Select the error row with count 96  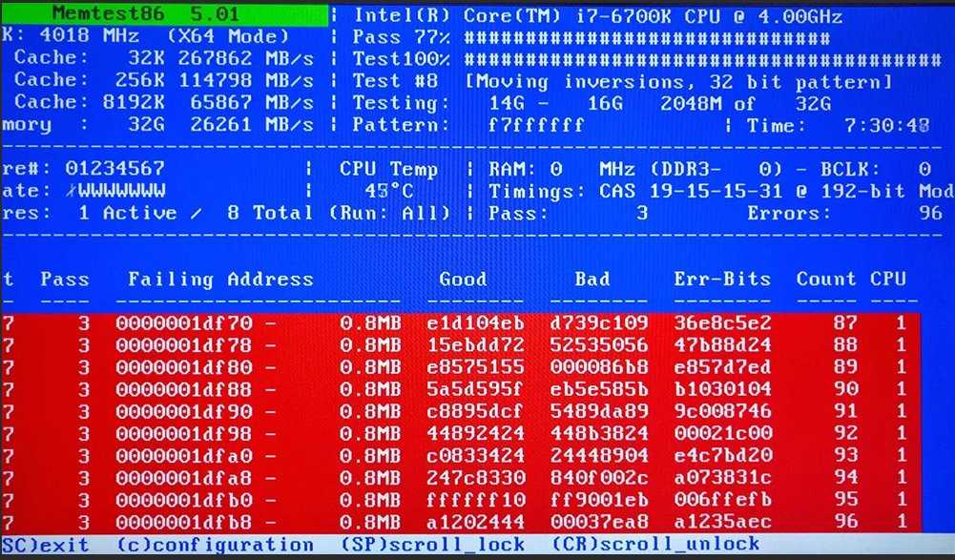458,523
